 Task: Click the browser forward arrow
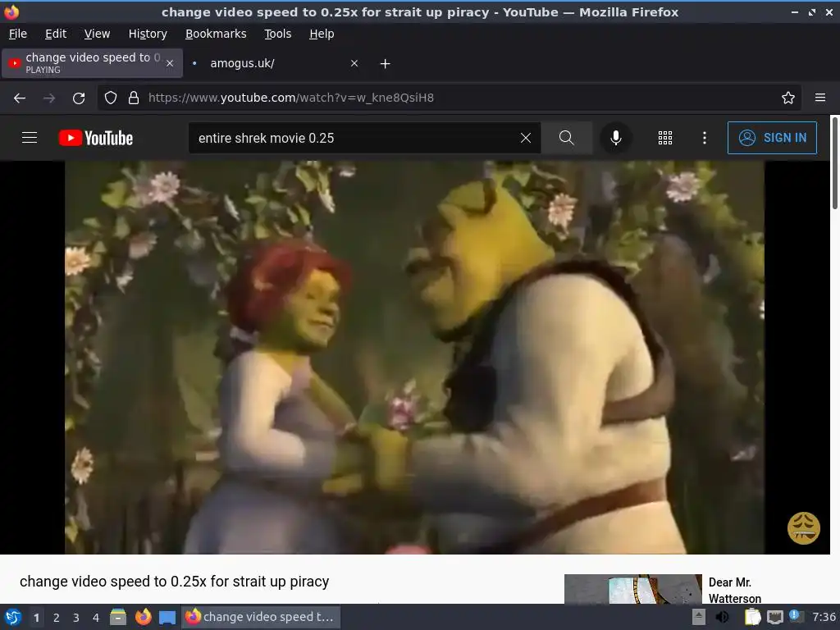[x=49, y=98]
